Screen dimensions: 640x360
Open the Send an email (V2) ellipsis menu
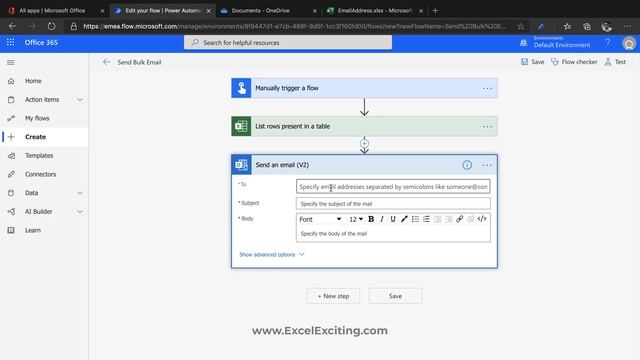coord(487,165)
